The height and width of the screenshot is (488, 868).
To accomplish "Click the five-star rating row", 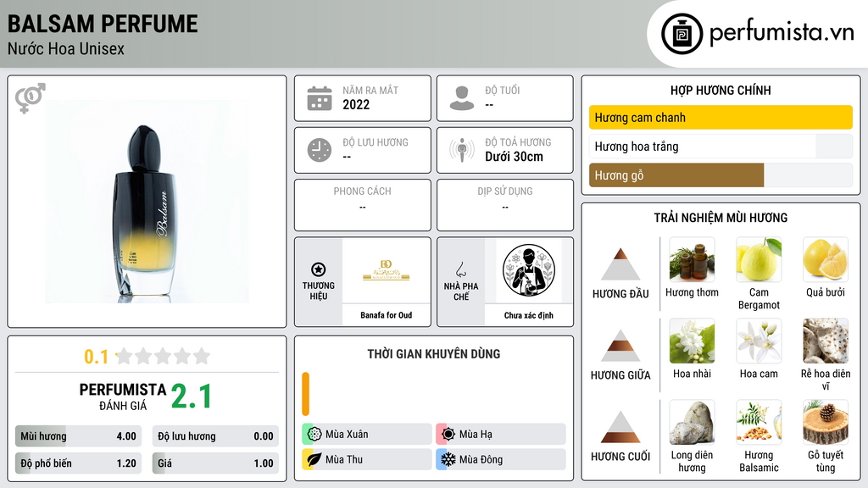I will (164, 356).
